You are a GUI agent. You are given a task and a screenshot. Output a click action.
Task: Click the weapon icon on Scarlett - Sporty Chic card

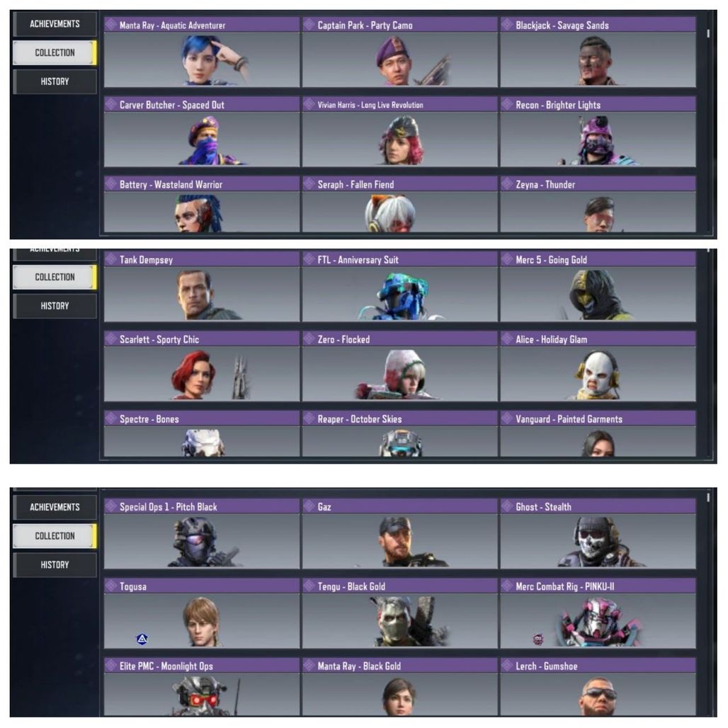point(239,377)
